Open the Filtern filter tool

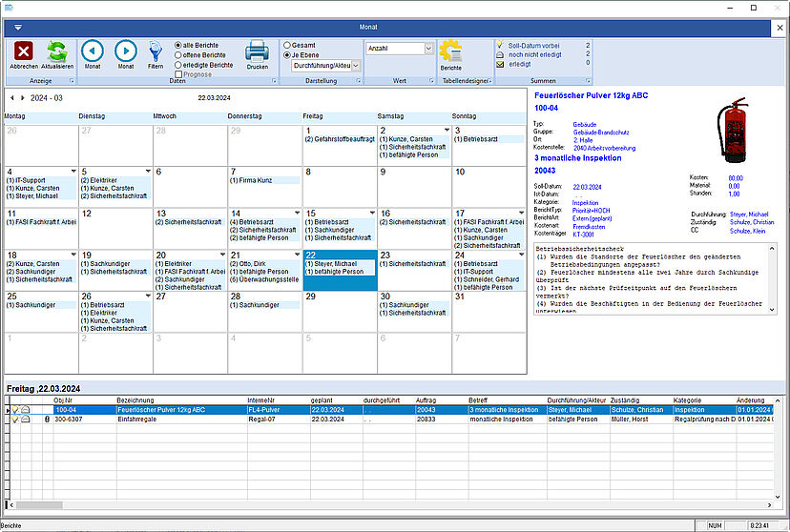[x=156, y=51]
